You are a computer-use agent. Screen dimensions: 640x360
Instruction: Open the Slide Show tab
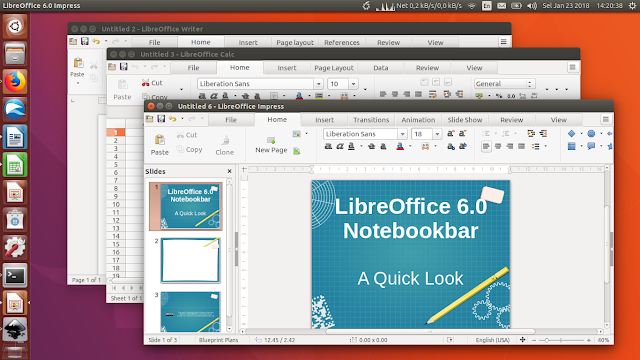pos(464,120)
